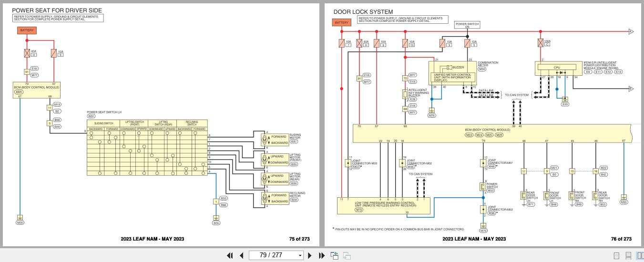
Task: Click the pin-outs footnote on the door lock page
Action: [398, 230]
